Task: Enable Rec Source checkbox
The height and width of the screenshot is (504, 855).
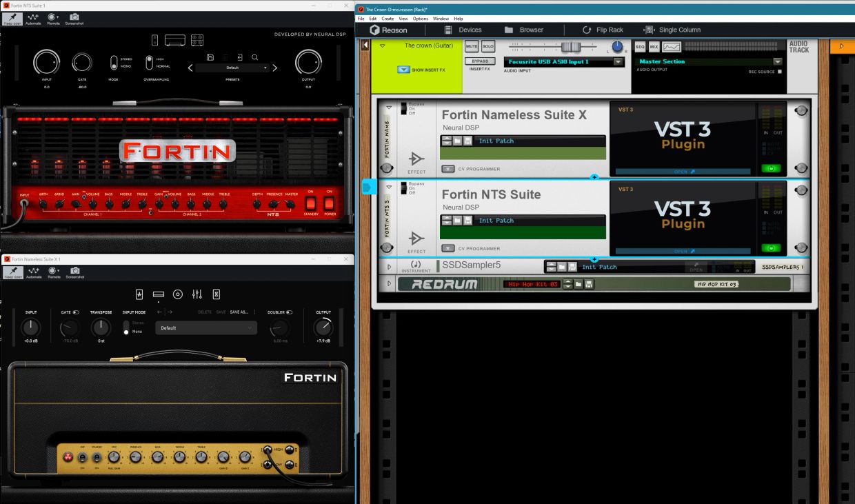Action: tap(780, 72)
